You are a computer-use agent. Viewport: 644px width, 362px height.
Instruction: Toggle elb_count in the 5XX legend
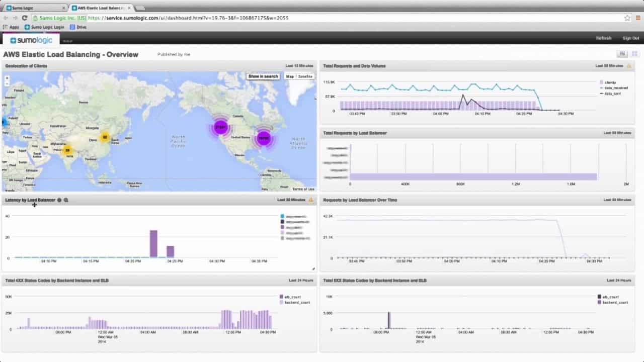tap(608, 297)
